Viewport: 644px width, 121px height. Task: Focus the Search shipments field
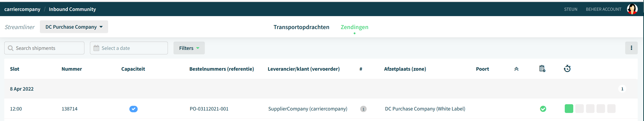[44, 48]
